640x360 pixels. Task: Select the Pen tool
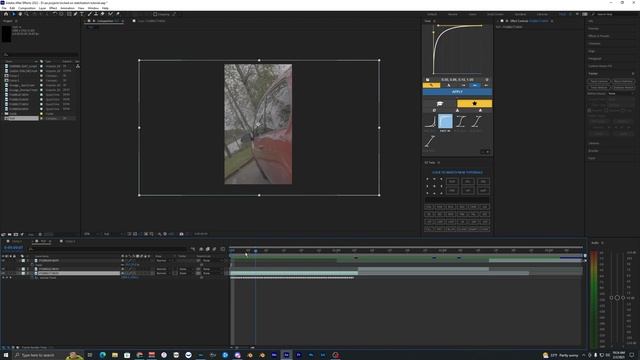click(76, 14)
